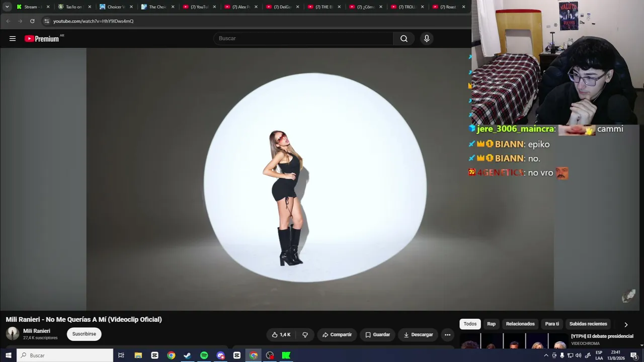Open the first CapCut taskbar icon
This screenshot has height=362, width=644.
tap(154, 355)
